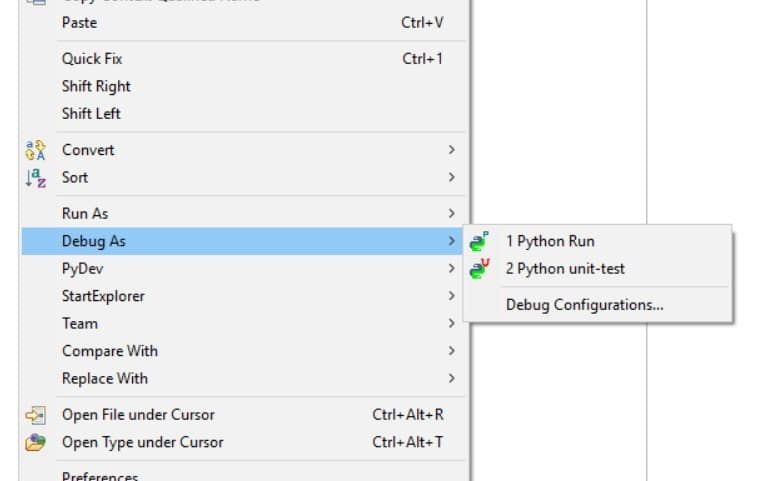767x481 pixels.
Task: Choose Shift Left menu entry
Action: tap(243, 114)
